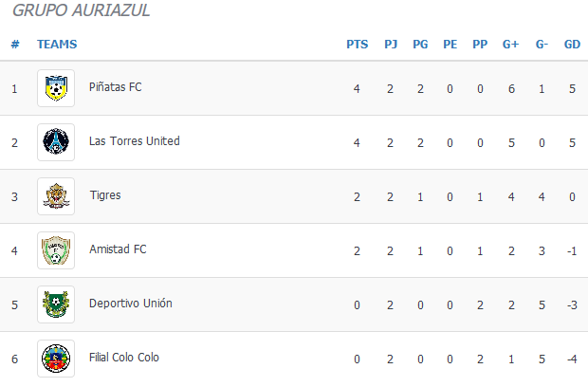Click the G+ column header
Image resolution: width=588 pixels, height=387 pixels.
click(511, 45)
